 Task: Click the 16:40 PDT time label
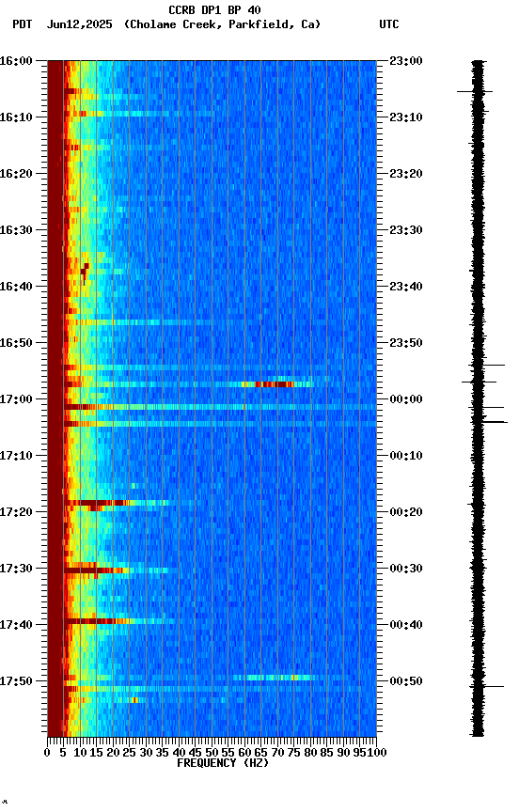click(16, 287)
